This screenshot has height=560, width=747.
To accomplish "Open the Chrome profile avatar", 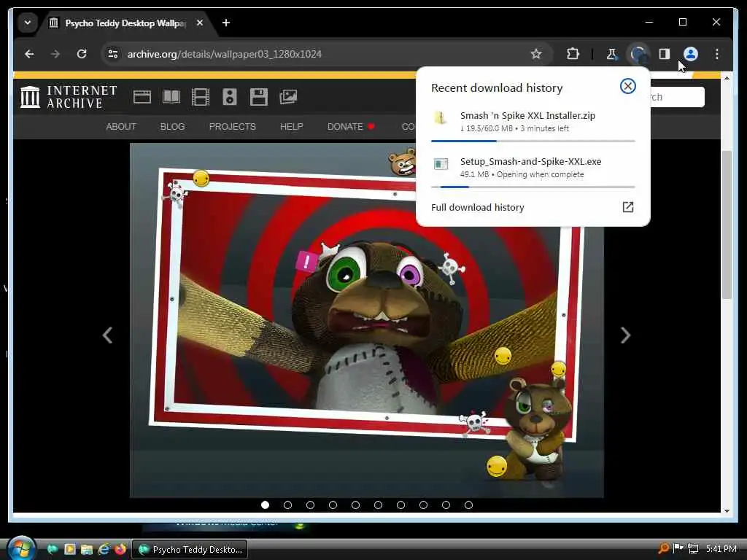I will 690,54.
